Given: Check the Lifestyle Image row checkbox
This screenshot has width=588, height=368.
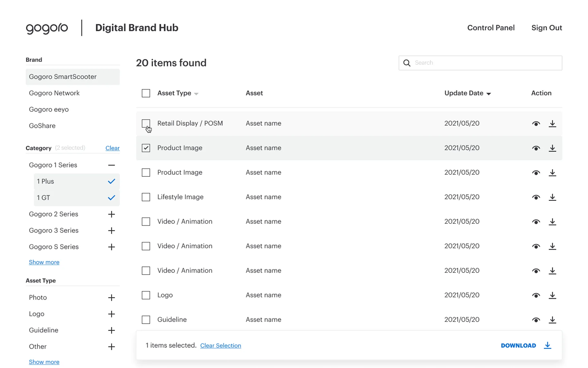Looking at the screenshot, I should 146,197.
